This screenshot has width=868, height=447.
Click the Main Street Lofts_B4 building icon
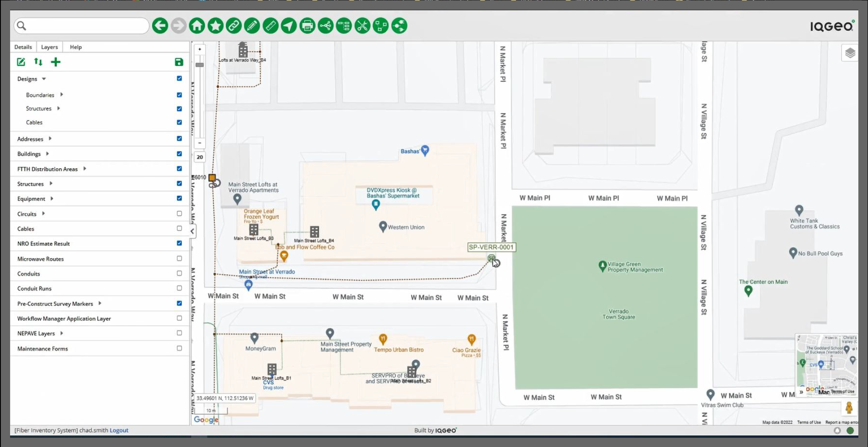coord(314,231)
